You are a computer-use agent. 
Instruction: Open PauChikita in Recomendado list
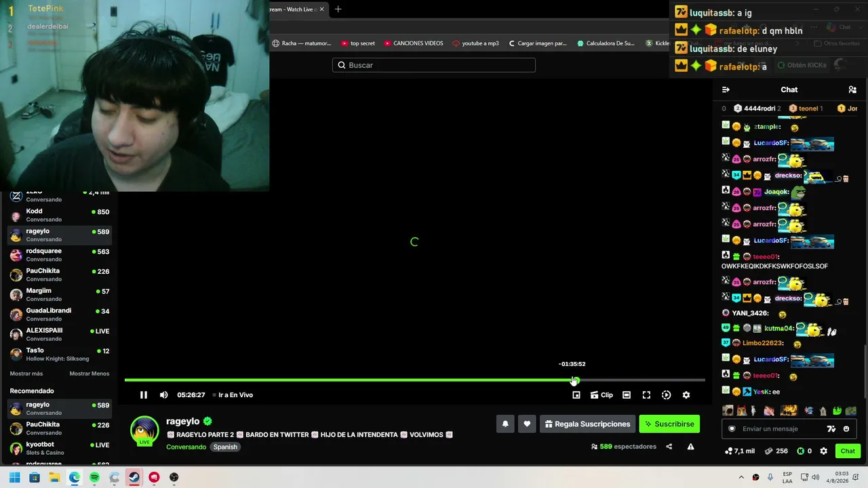pyautogui.click(x=59, y=428)
